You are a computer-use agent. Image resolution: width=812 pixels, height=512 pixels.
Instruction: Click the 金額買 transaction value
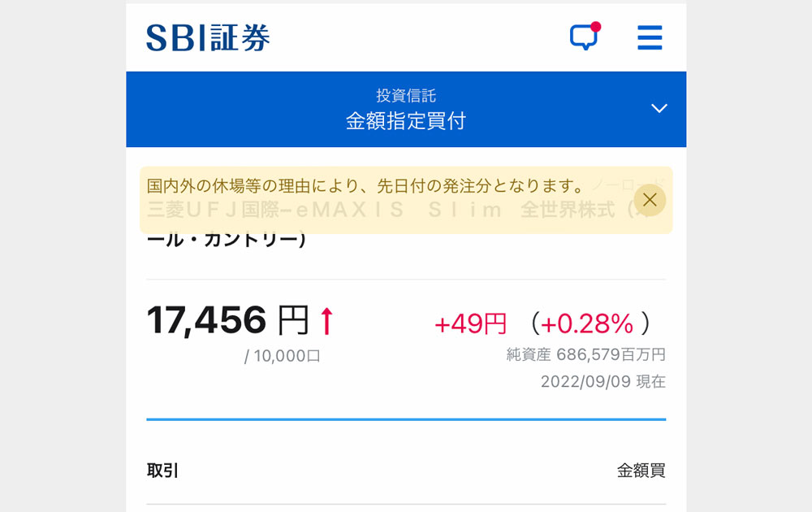click(x=641, y=471)
